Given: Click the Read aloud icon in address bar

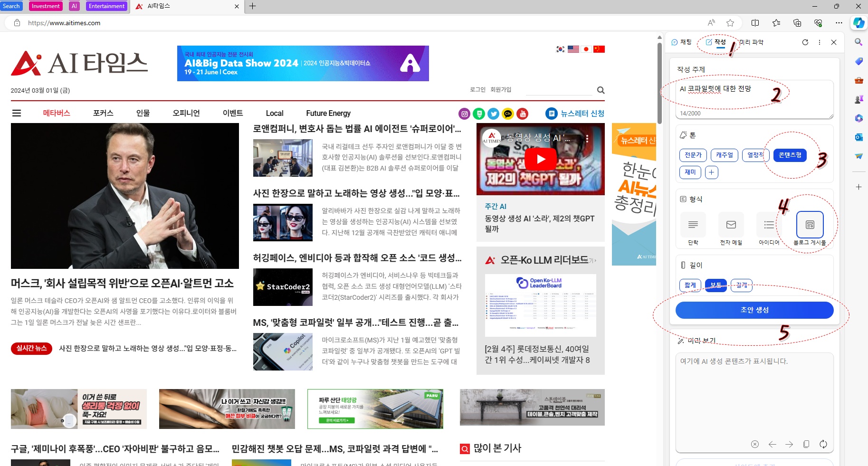Looking at the screenshot, I should tap(711, 23).
